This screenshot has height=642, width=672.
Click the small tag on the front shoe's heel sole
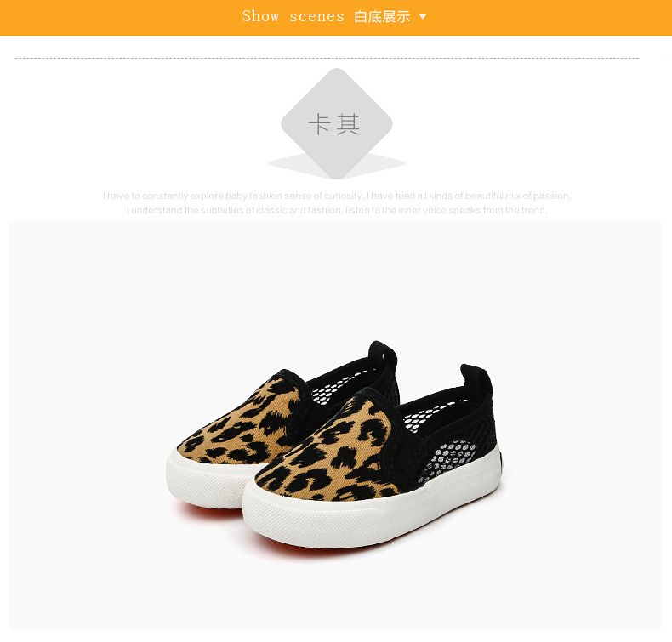[x=501, y=464]
